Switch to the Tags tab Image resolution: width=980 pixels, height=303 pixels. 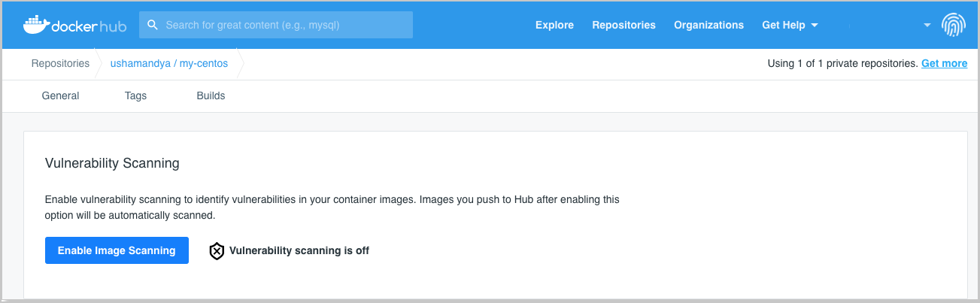[135, 95]
